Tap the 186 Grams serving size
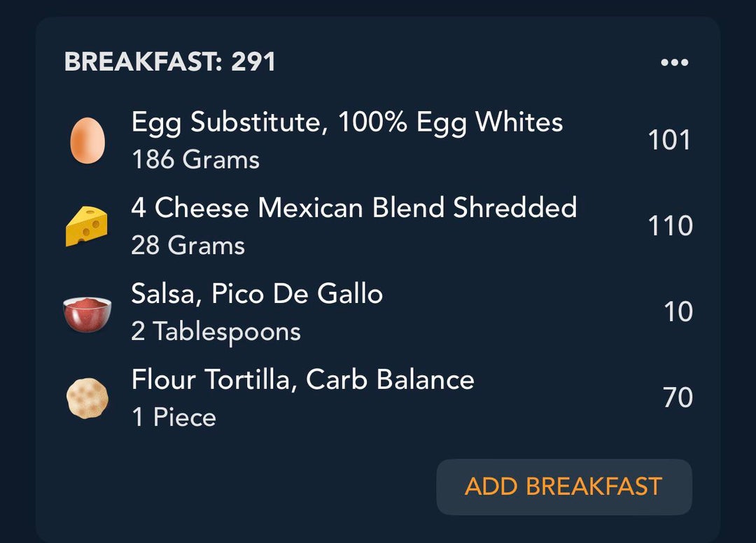The height and width of the screenshot is (543, 756). (196, 160)
